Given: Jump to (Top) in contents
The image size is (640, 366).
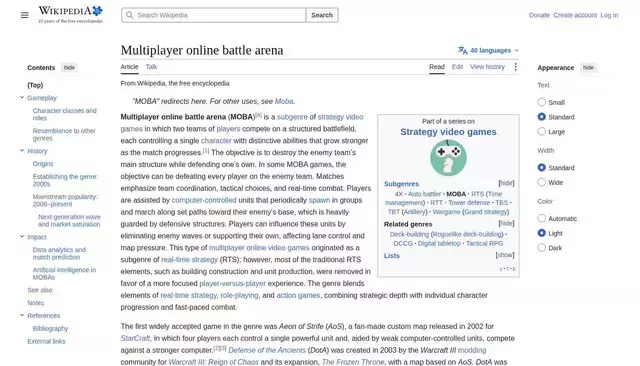Looking at the screenshot, I should 35,85.
